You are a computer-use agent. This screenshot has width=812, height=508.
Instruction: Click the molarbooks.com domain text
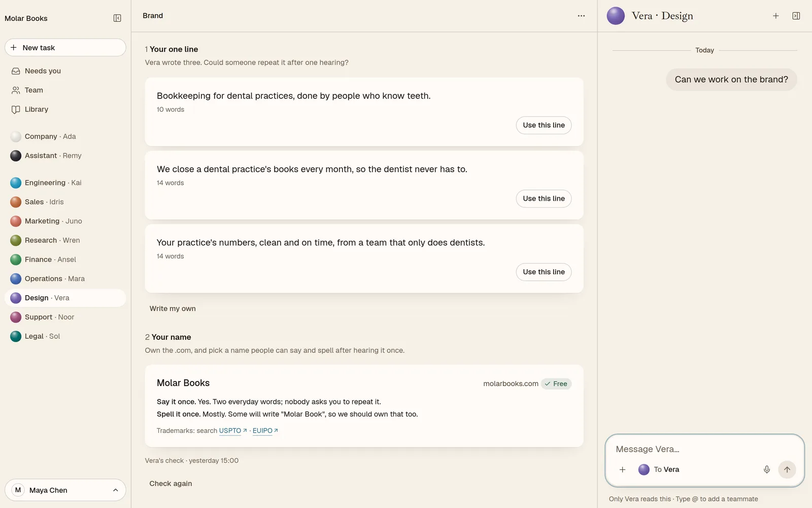click(511, 384)
